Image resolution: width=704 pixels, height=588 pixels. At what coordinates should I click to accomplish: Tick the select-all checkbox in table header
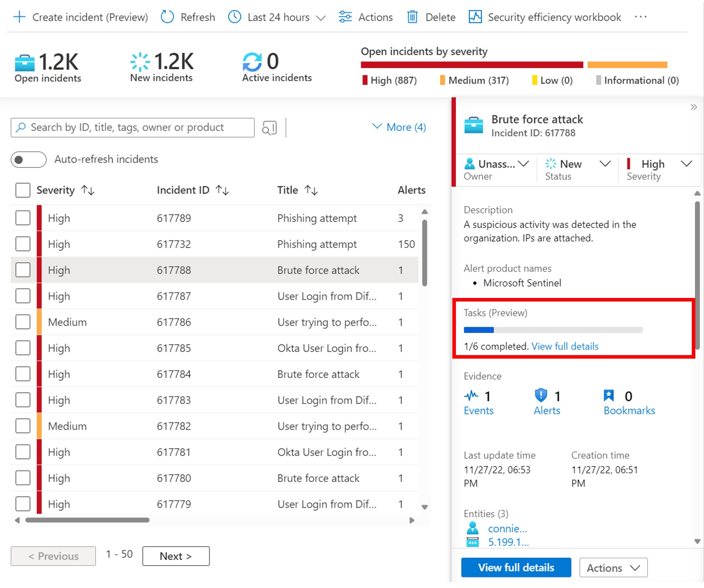coord(23,190)
